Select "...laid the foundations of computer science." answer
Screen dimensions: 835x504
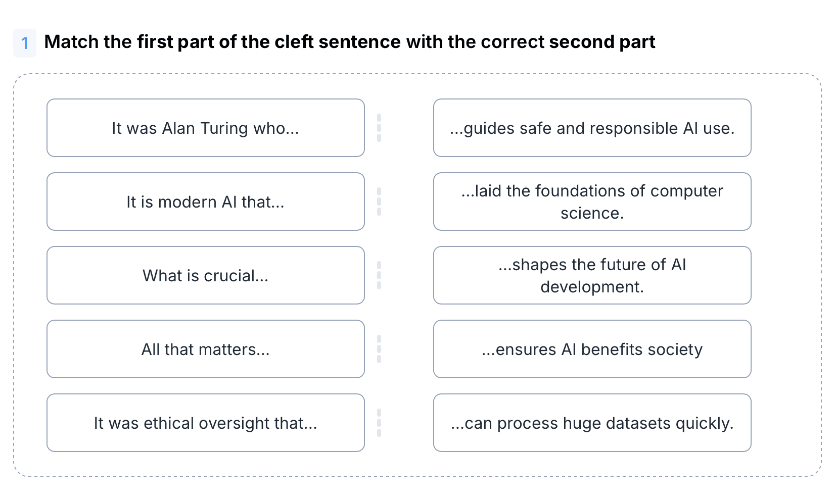pos(592,201)
